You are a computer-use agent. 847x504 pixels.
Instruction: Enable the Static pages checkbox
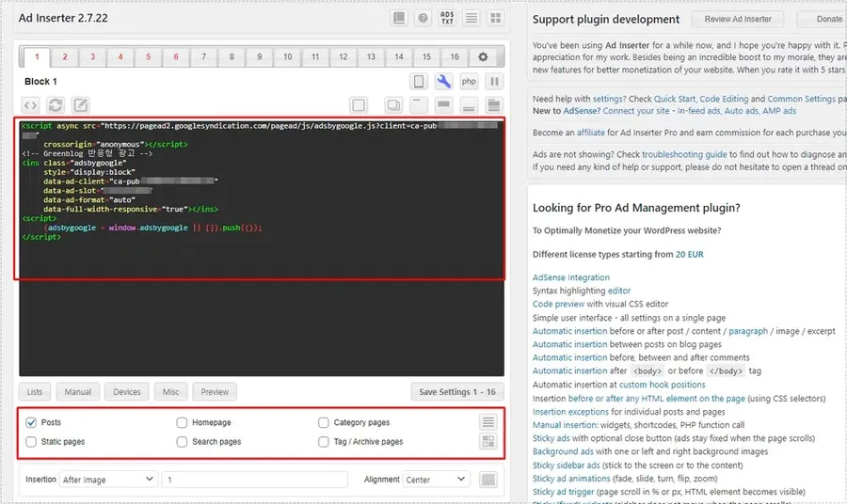point(31,442)
